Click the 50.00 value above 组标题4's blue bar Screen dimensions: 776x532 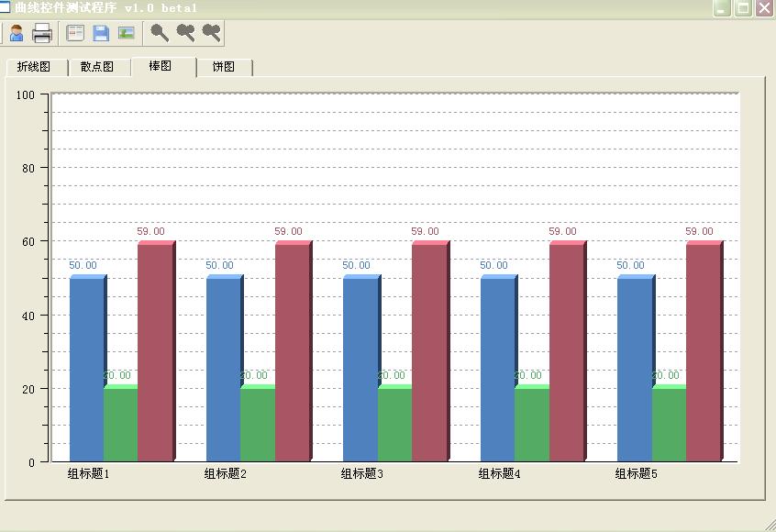tap(493, 265)
